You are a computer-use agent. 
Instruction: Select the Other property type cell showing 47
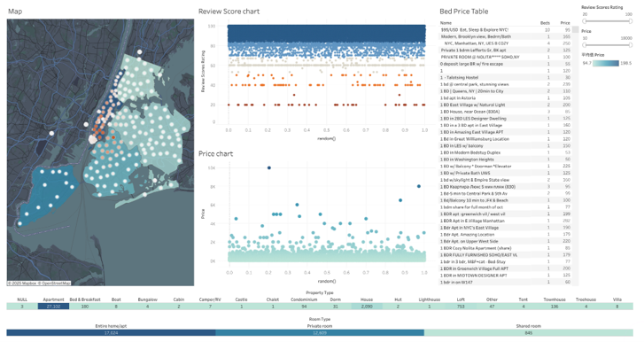click(492, 307)
